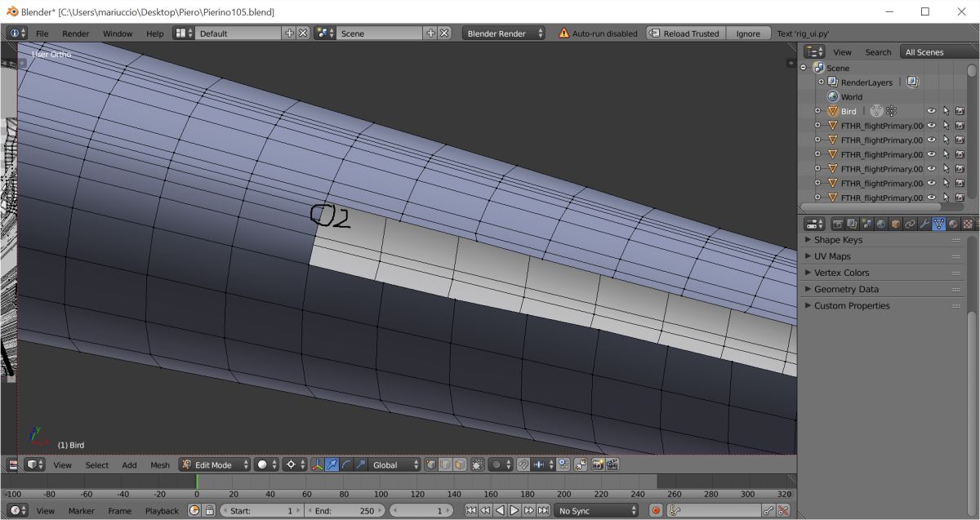Open Material properties tab sphere icon
This screenshot has width=980, height=520.
pos(954,223)
